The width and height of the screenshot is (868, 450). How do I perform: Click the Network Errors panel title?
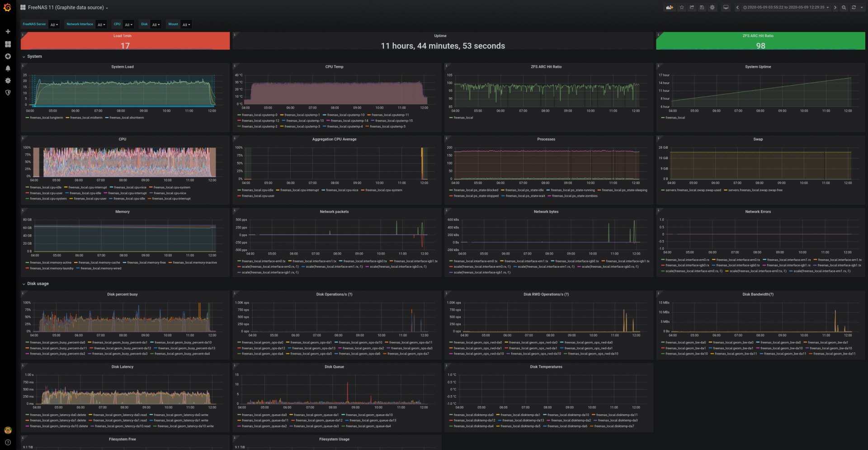[758, 212]
